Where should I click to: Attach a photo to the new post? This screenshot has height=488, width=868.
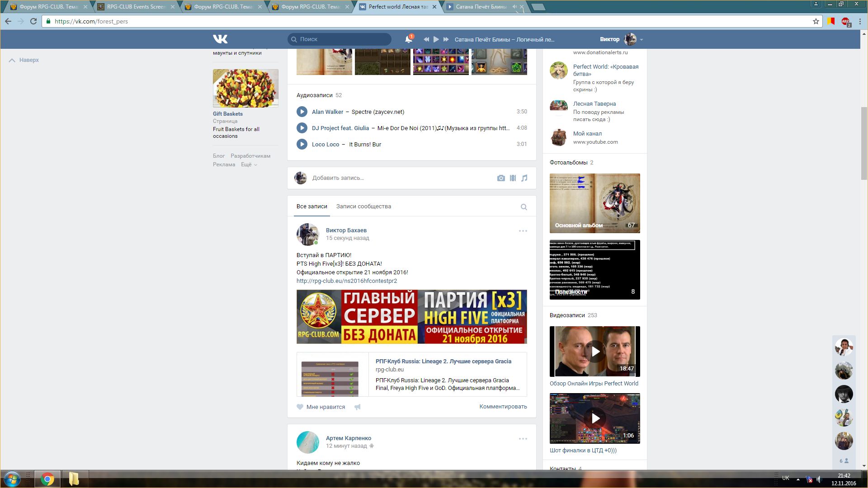click(x=501, y=178)
